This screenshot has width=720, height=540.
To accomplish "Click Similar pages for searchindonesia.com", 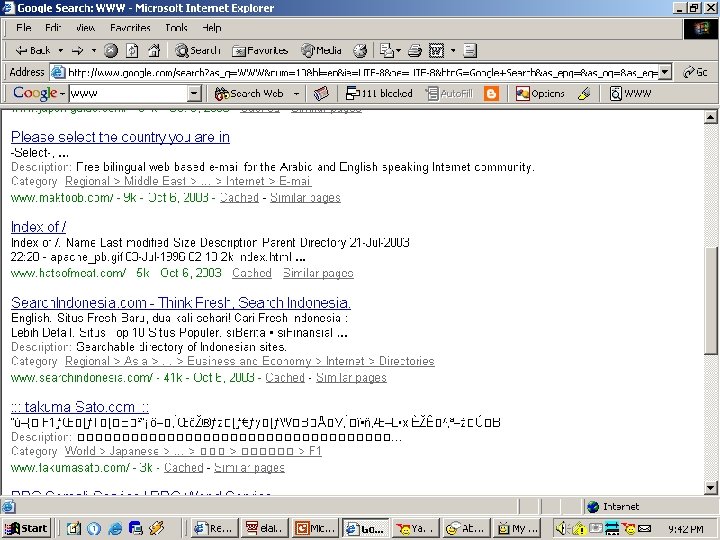I will coord(351,378).
